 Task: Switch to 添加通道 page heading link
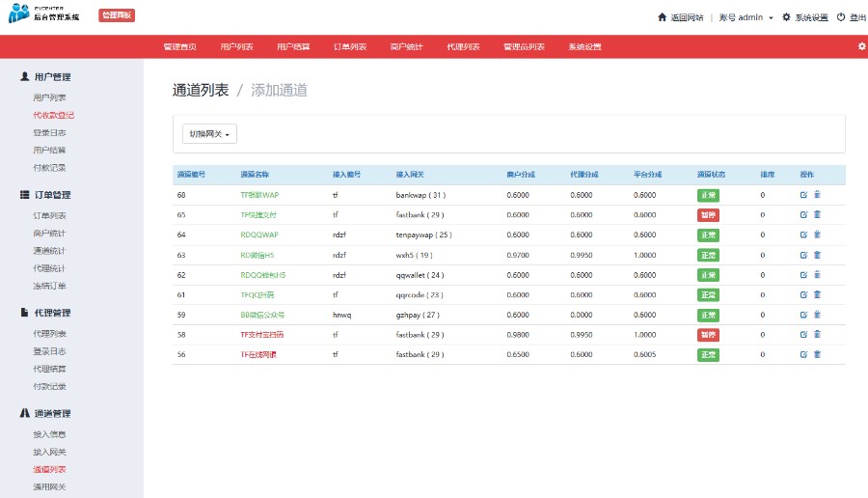(279, 91)
